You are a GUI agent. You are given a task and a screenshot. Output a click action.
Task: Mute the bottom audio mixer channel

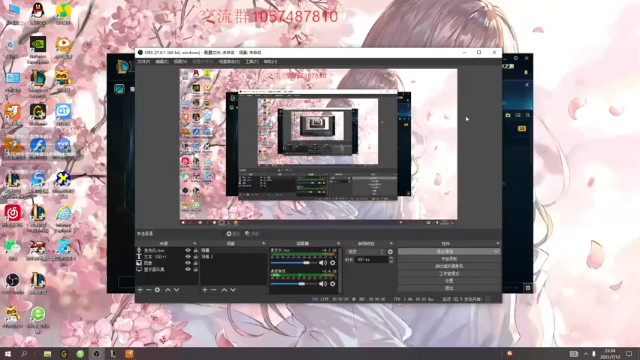point(323,284)
